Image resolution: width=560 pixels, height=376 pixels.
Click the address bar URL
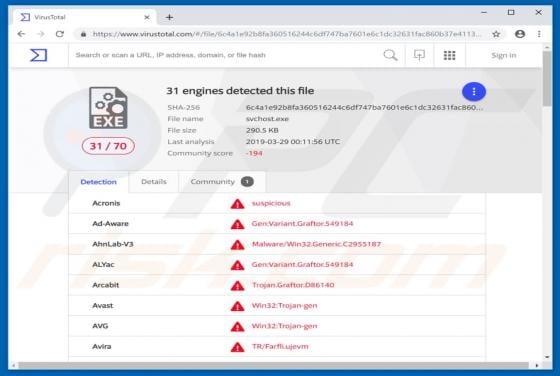coord(286,34)
